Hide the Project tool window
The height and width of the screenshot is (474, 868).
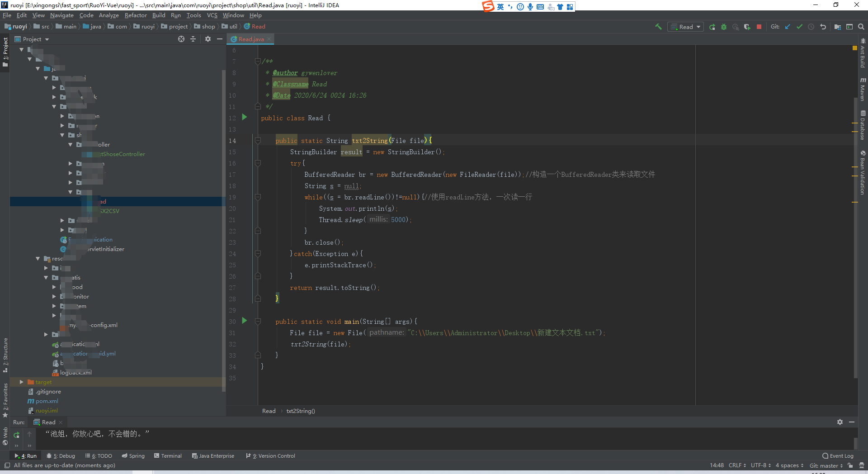[x=220, y=39]
